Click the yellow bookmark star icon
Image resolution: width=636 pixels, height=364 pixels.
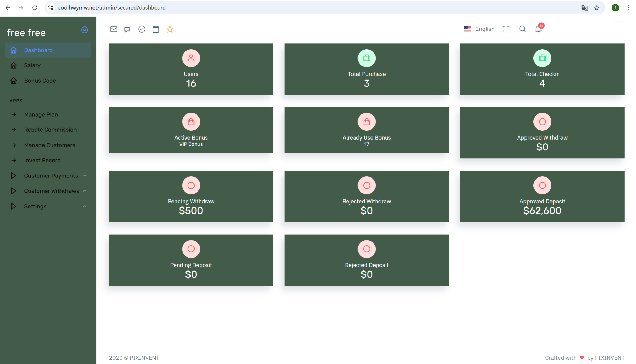coord(170,29)
